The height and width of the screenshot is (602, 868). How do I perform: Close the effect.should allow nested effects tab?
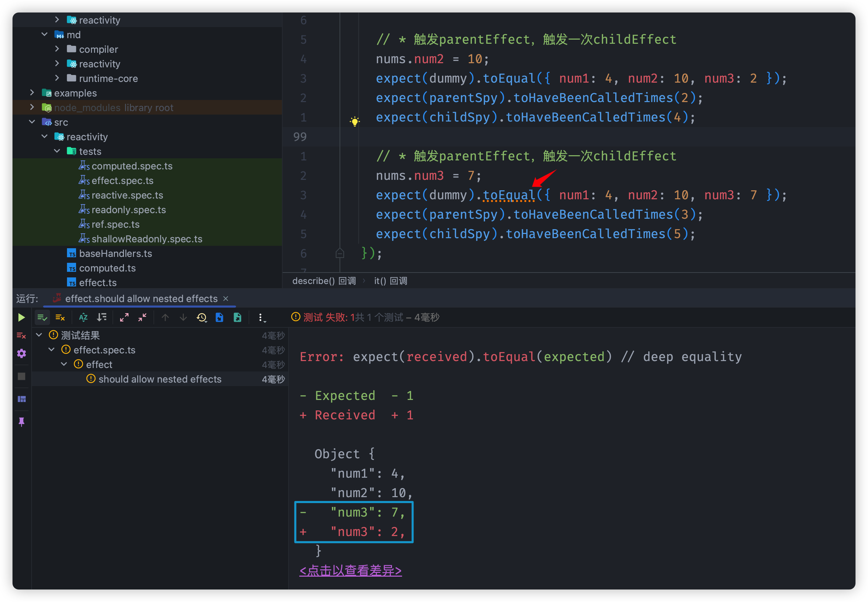point(226,298)
